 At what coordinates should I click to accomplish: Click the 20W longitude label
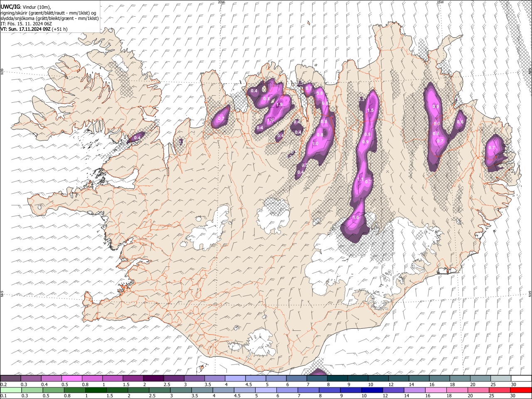(x=222, y=2)
